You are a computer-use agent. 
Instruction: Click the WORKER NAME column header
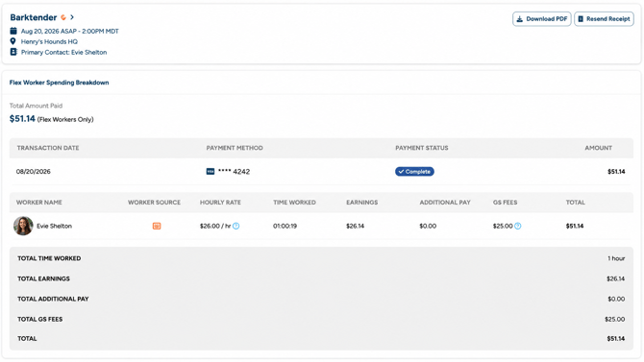[x=39, y=203]
